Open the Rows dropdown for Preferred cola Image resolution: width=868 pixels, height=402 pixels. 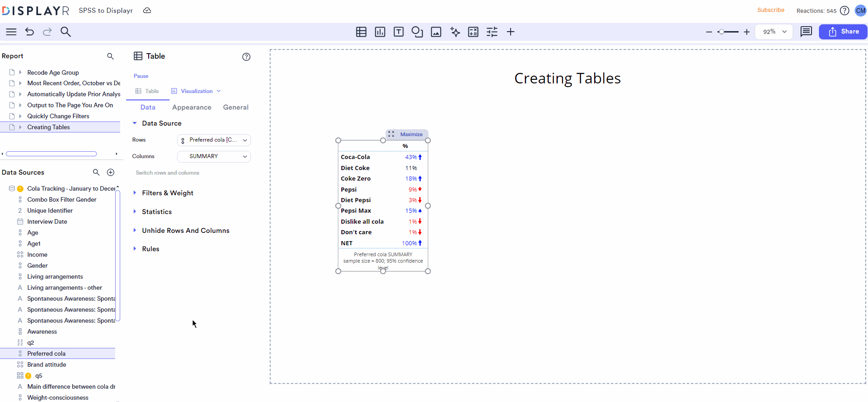(214, 140)
